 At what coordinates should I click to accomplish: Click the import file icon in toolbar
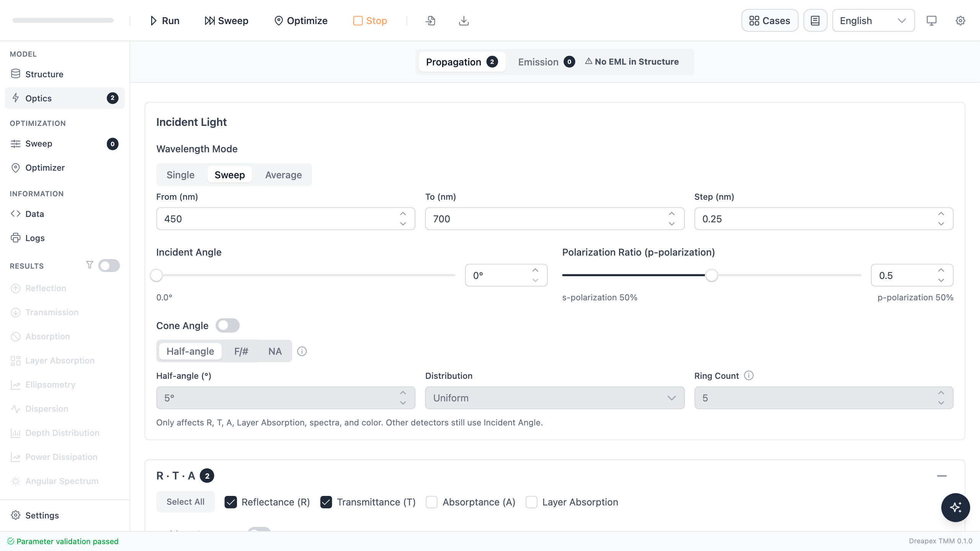430,21
